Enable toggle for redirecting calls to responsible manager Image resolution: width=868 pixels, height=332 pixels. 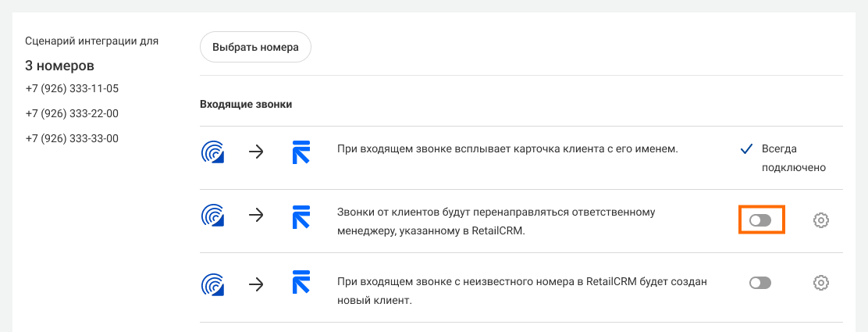pyautogui.click(x=760, y=220)
